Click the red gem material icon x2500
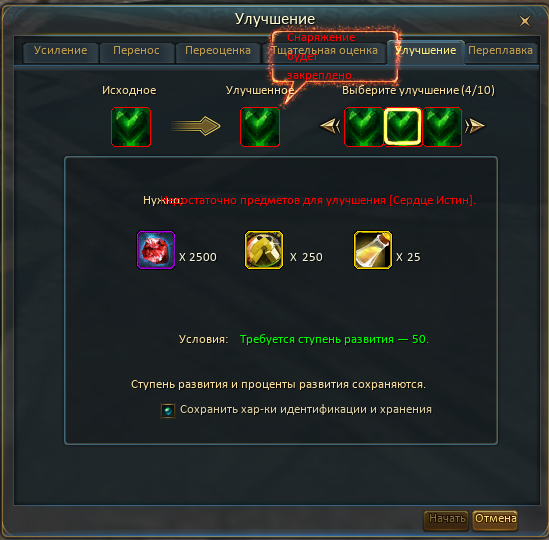549x540 pixels. tap(156, 250)
